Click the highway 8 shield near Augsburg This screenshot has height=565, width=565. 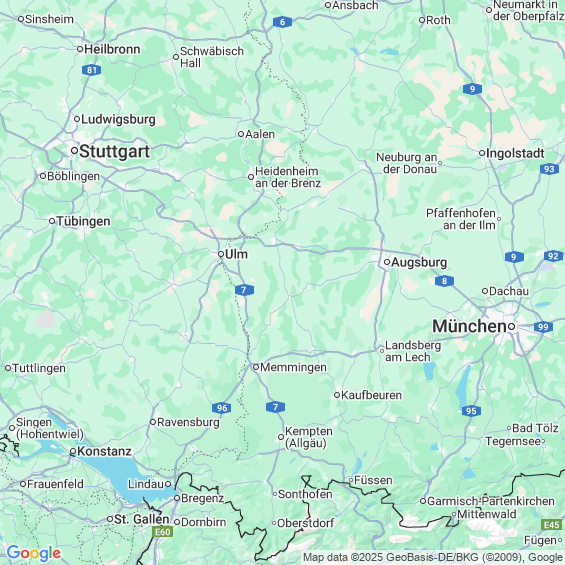click(444, 281)
